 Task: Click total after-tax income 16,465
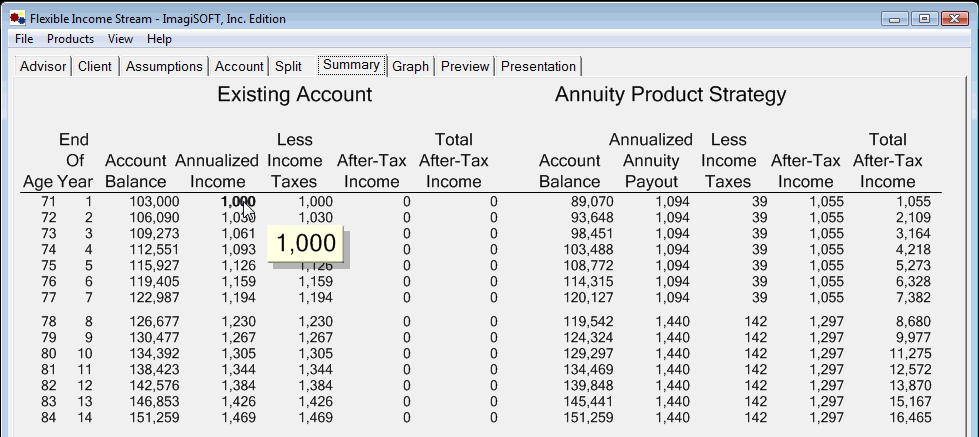tap(911, 418)
